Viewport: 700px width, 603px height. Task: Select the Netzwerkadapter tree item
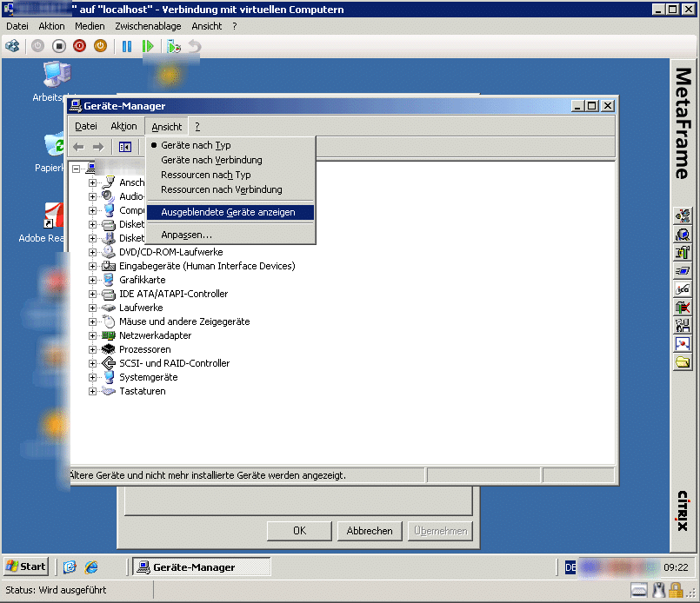click(x=155, y=335)
